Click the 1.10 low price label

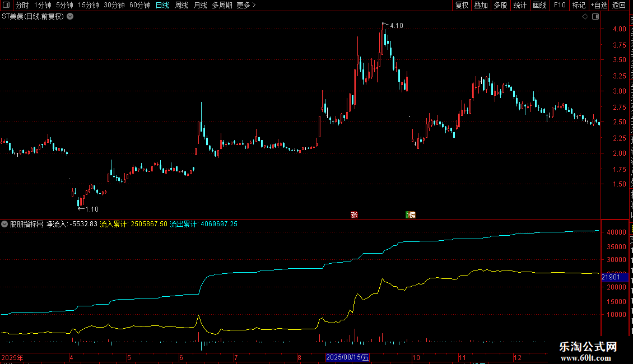pyautogui.click(x=92, y=209)
